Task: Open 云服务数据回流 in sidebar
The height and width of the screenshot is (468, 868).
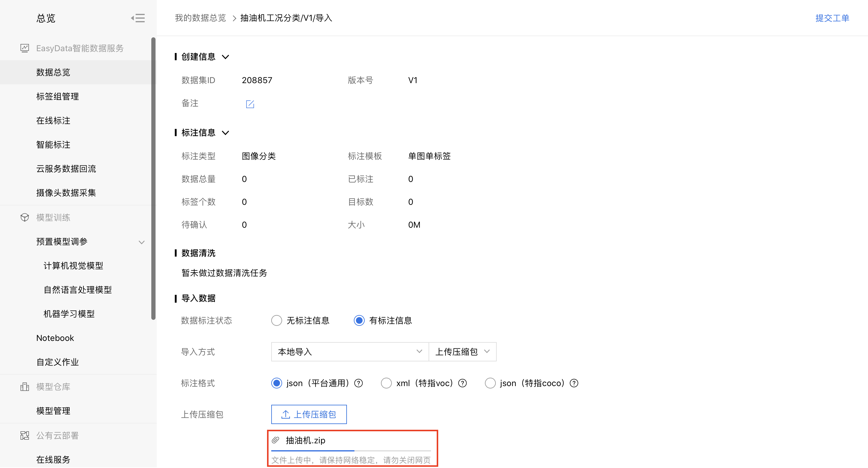Action: coord(66,169)
